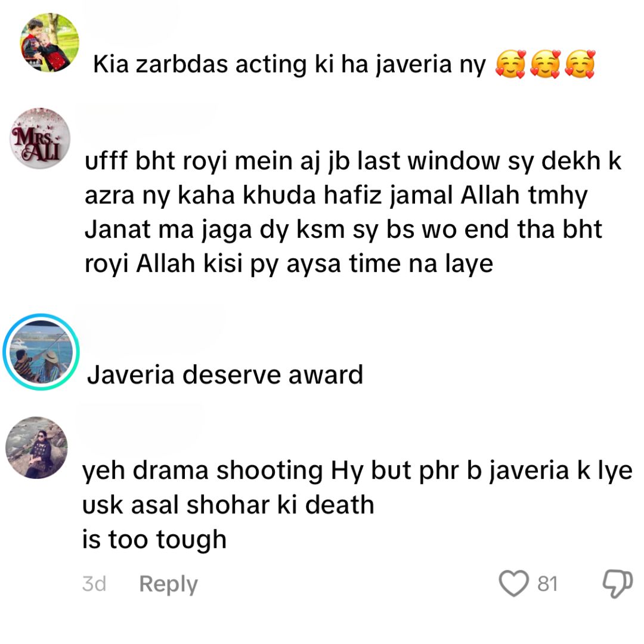Dislike the comment using thumbs-down icon

(617, 584)
